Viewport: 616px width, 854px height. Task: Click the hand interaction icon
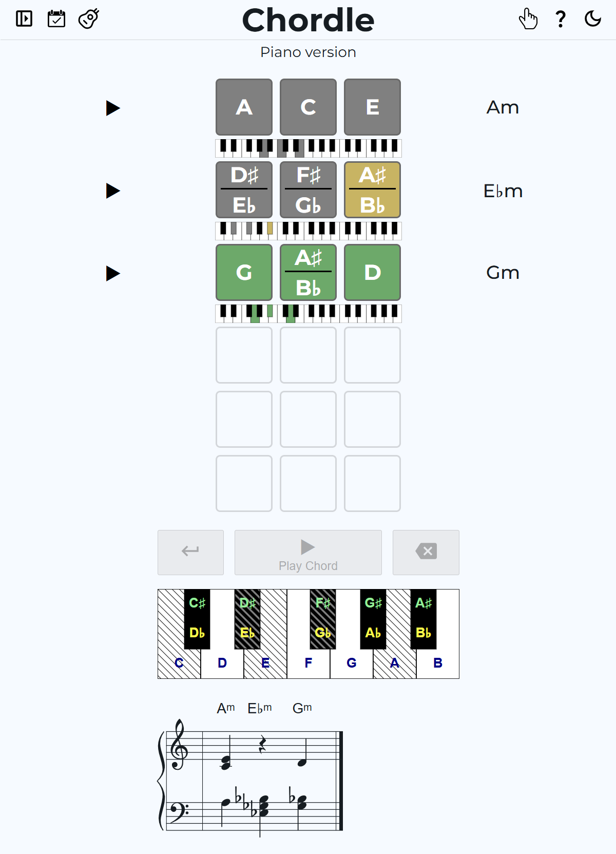pyautogui.click(x=529, y=19)
